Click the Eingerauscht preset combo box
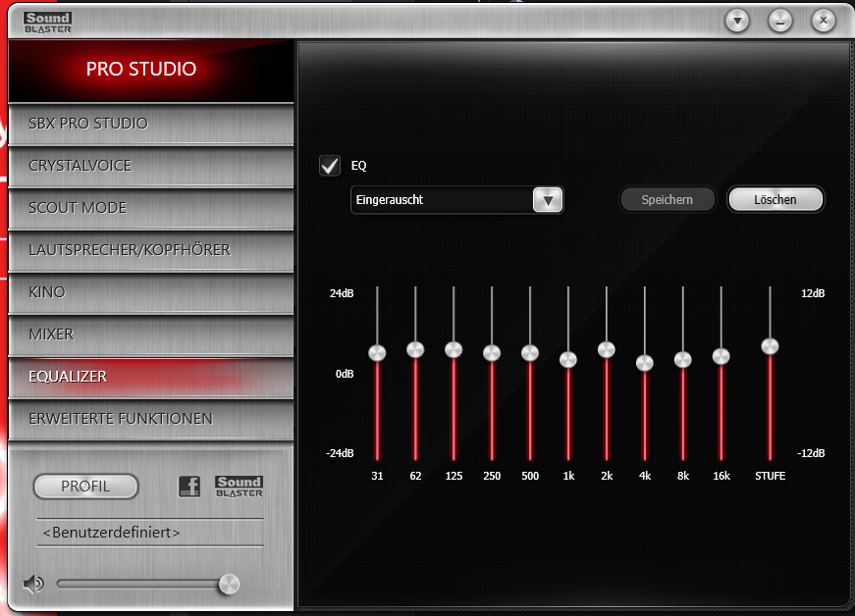 click(456, 200)
